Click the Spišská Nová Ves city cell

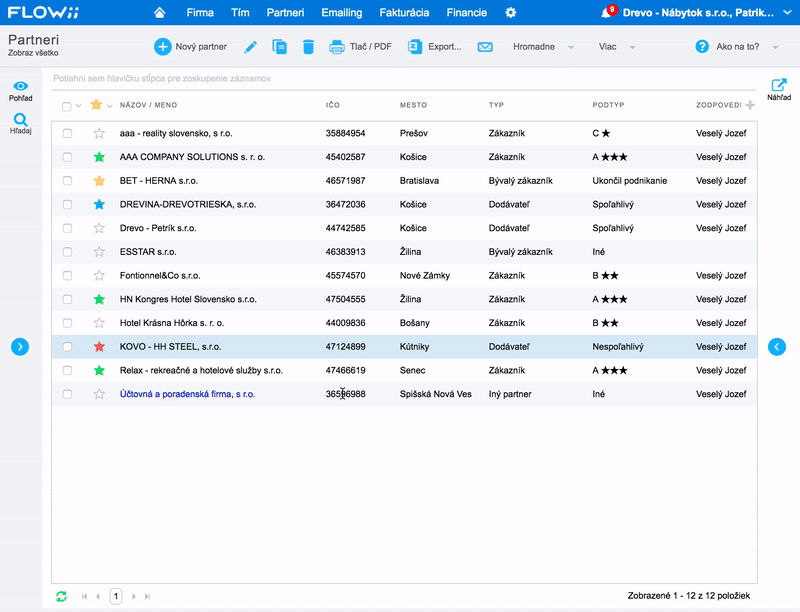436,394
